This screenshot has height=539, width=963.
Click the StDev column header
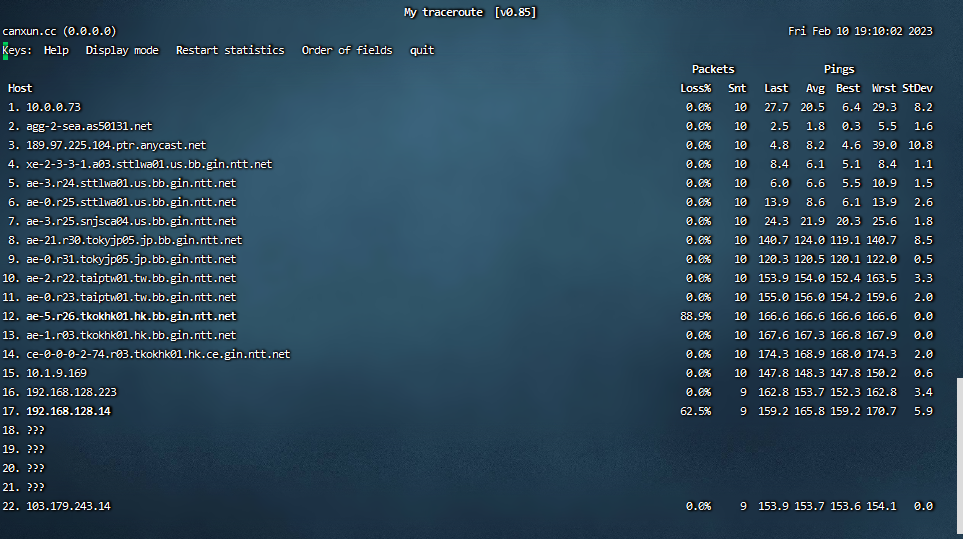[917, 88]
